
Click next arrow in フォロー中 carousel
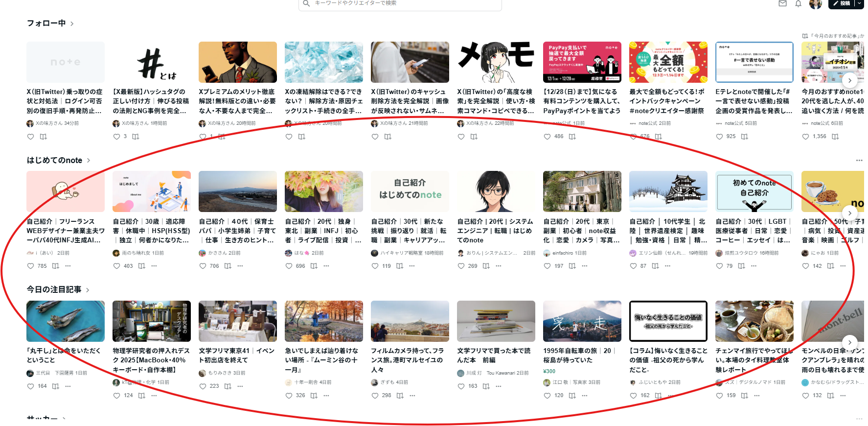(x=849, y=80)
